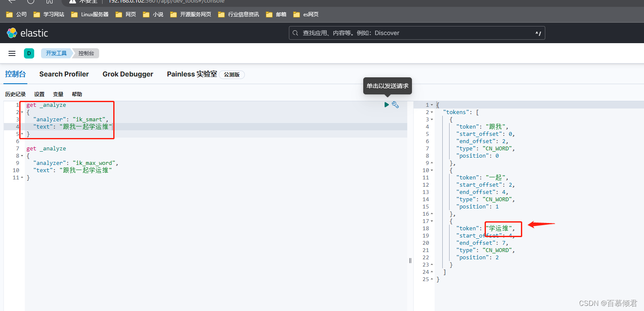Viewport: 644px width, 311px height.
Task: Click the elastic logo
Action: point(27,33)
